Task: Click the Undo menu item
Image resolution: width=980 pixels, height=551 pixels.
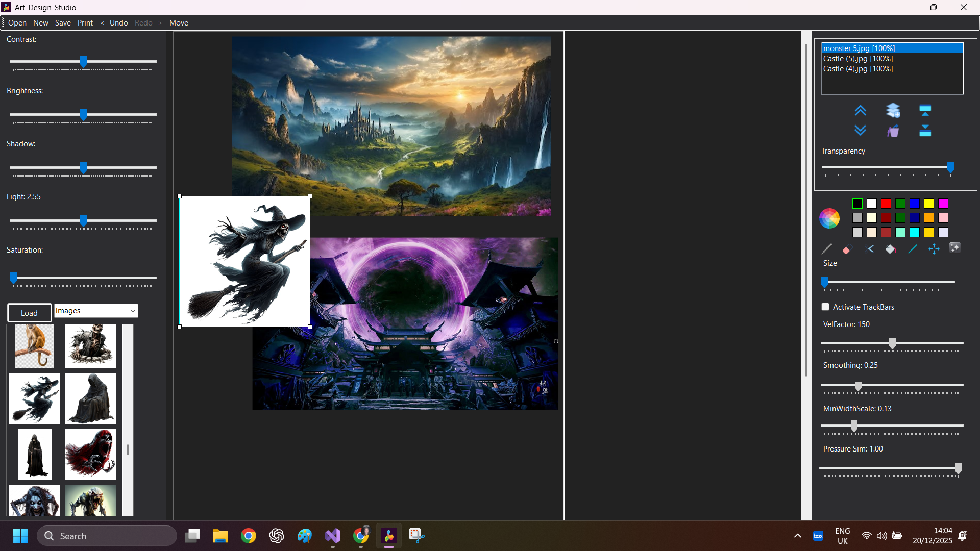Action: (x=114, y=23)
